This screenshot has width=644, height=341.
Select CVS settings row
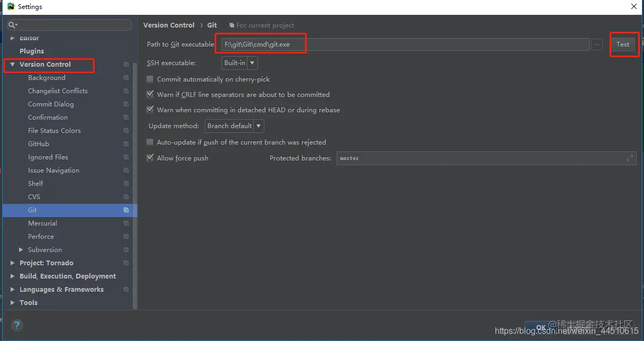(x=69, y=197)
